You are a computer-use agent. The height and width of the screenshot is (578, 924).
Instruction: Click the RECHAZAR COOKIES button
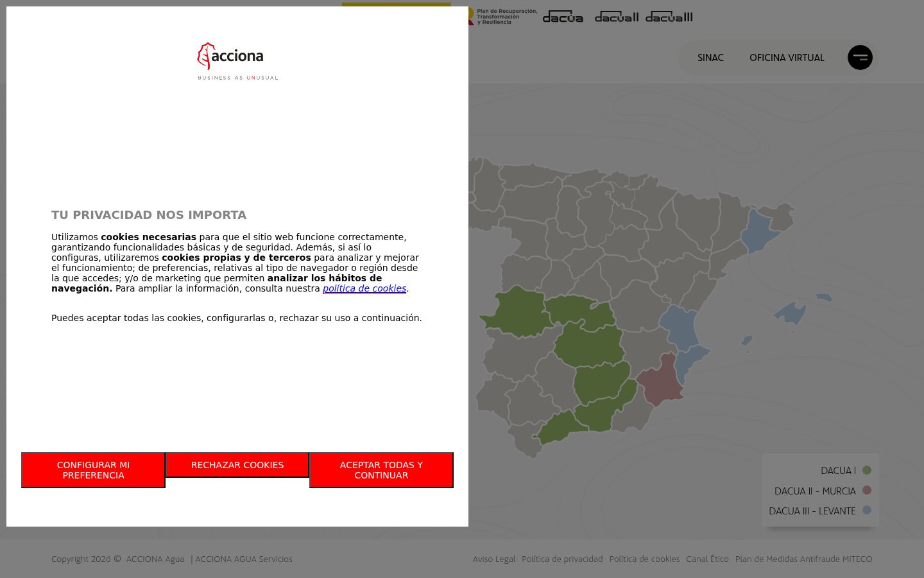click(237, 465)
